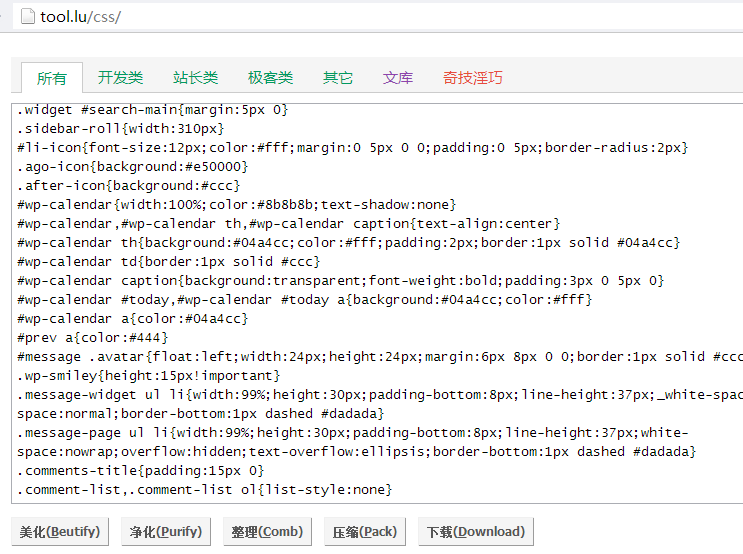Image resolution: width=743 pixels, height=554 pixels.
Task: Open the 开发类 tab
Action: tap(120, 77)
